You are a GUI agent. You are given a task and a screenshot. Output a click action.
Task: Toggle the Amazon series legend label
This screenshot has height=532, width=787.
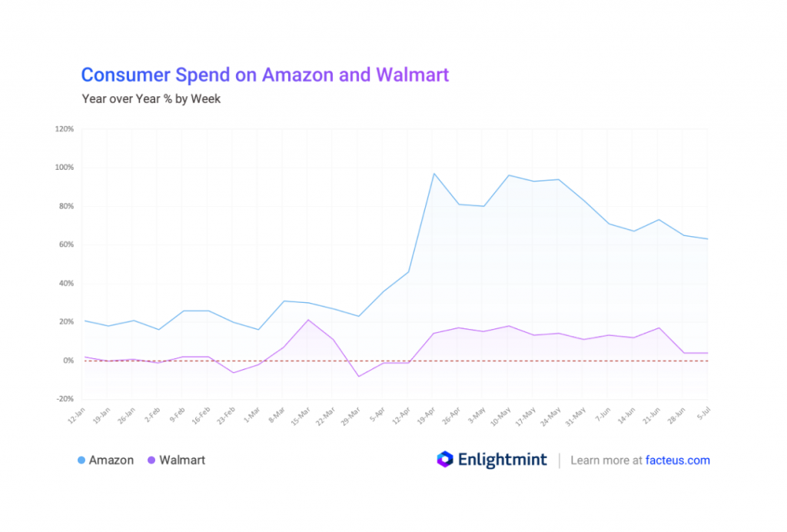click(x=111, y=461)
